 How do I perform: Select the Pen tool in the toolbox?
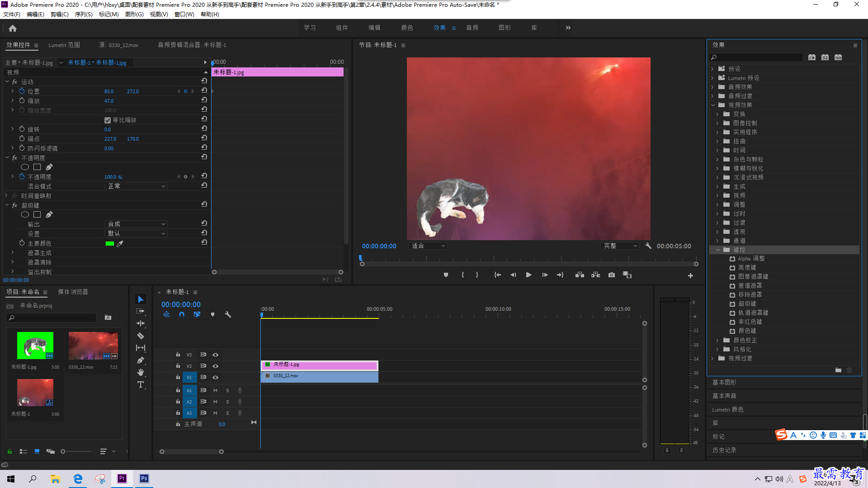point(141,360)
